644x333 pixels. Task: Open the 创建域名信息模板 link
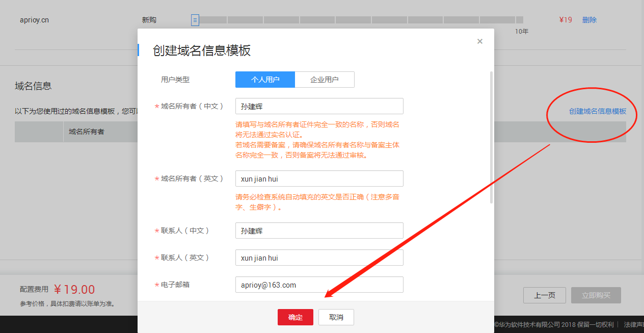598,111
